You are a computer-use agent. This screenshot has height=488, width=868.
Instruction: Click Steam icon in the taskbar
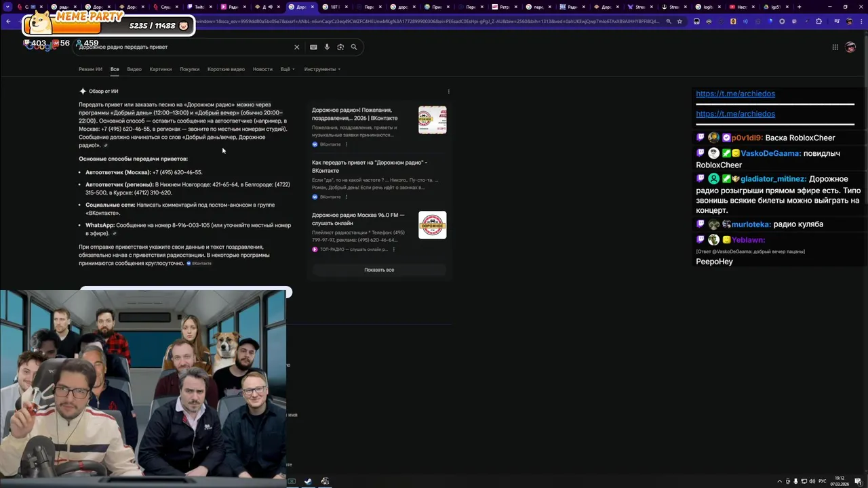[308, 481]
